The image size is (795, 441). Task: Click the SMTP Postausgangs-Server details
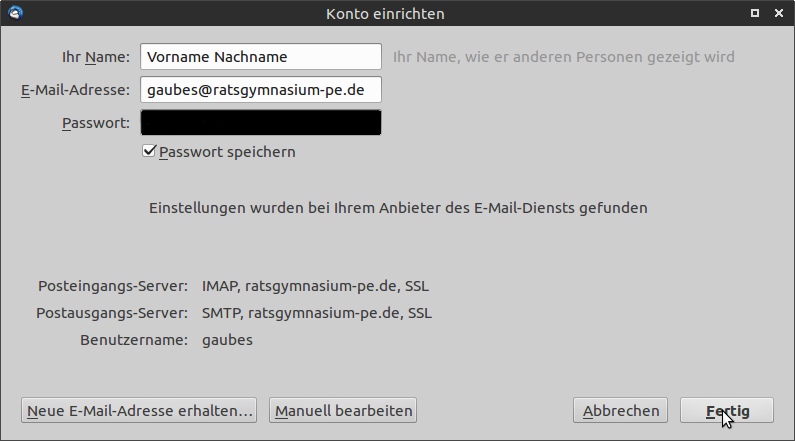[317, 313]
